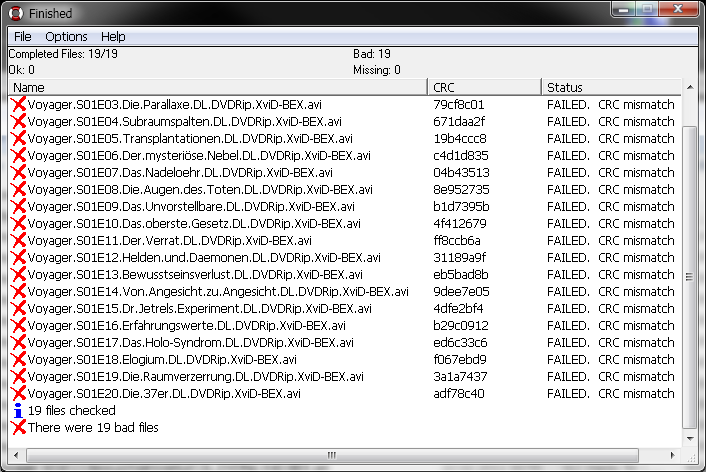Click the red X icon for S01E12 Helden.und.Daemonen
Viewport: 706px width, 472px height.
pyautogui.click(x=18, y=258)
